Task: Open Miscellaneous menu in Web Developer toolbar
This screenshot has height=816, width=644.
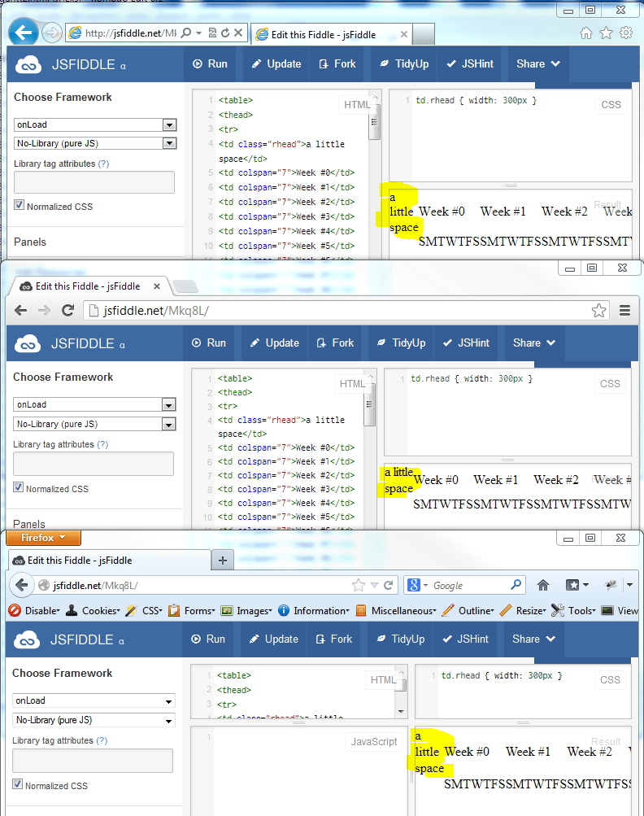Action: click(x=396, y=610)
